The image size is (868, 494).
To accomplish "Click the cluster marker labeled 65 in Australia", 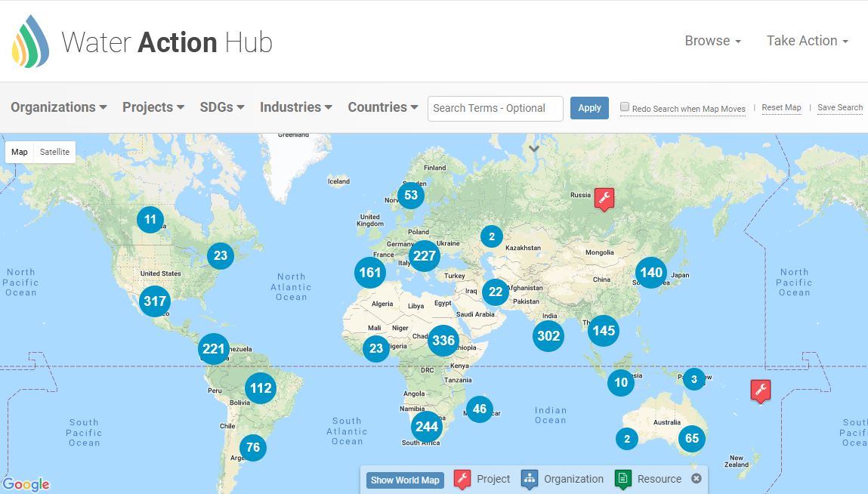I will [692, 439].
